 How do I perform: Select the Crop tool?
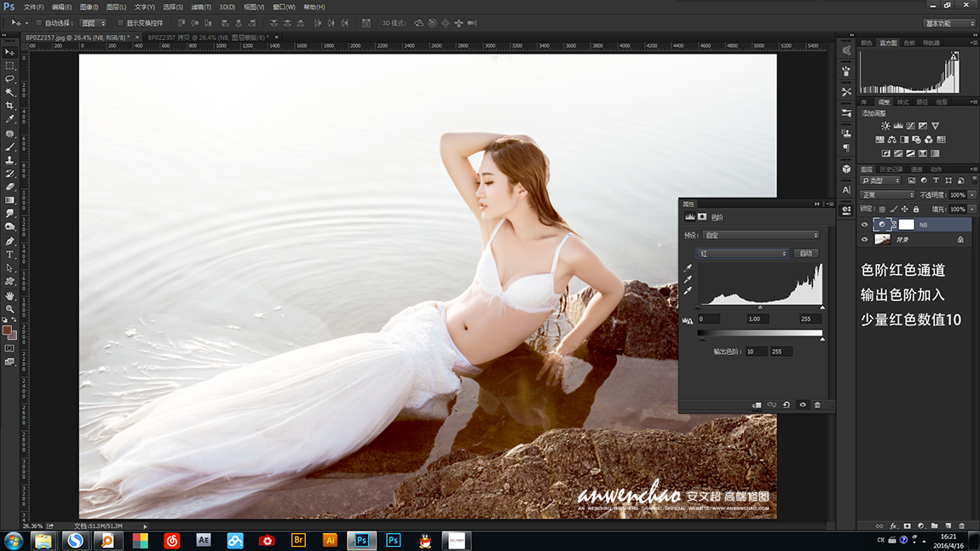[x=9, y=106]
